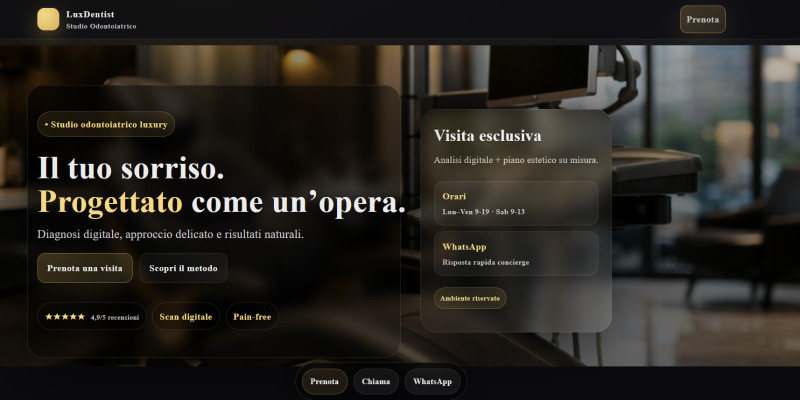Screen dimensions: 800x400
Task: Select Chiama in the bottom bar
Action: coord(376,382)
